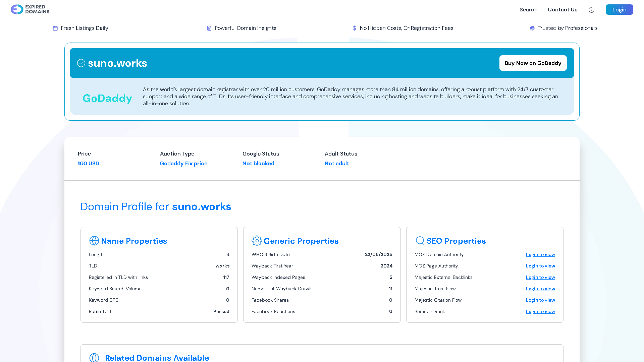Open the Search page
Viewport: 644px width, 362px height.
click(x=528, y=10)
